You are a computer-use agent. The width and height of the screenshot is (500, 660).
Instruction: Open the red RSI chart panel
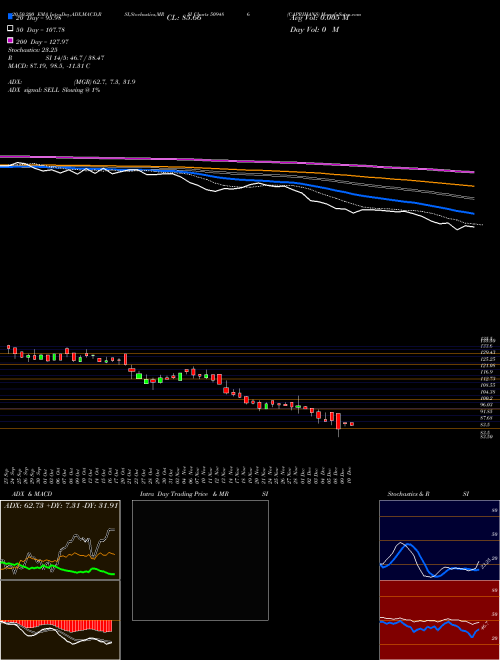pos(439,620)
